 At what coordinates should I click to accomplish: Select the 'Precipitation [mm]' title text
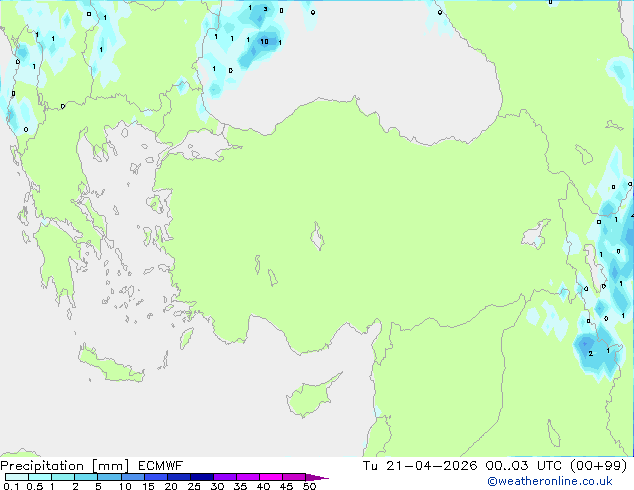coord(65,466)
